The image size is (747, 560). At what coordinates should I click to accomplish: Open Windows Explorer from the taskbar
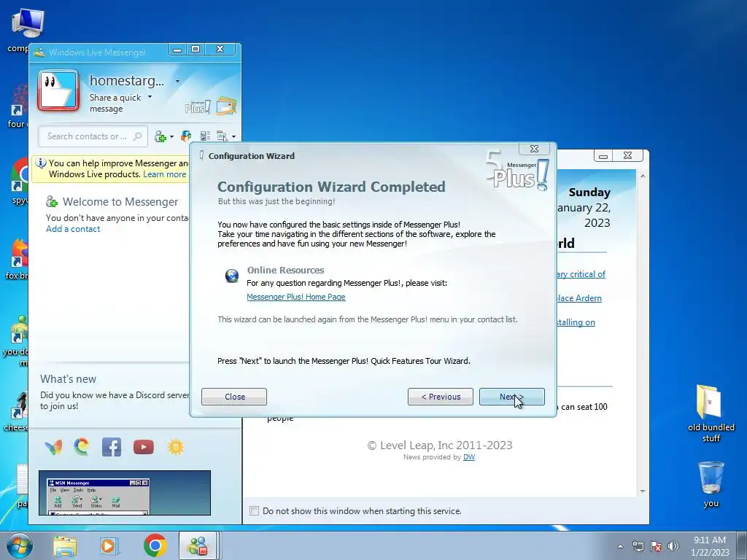(65, 546)
